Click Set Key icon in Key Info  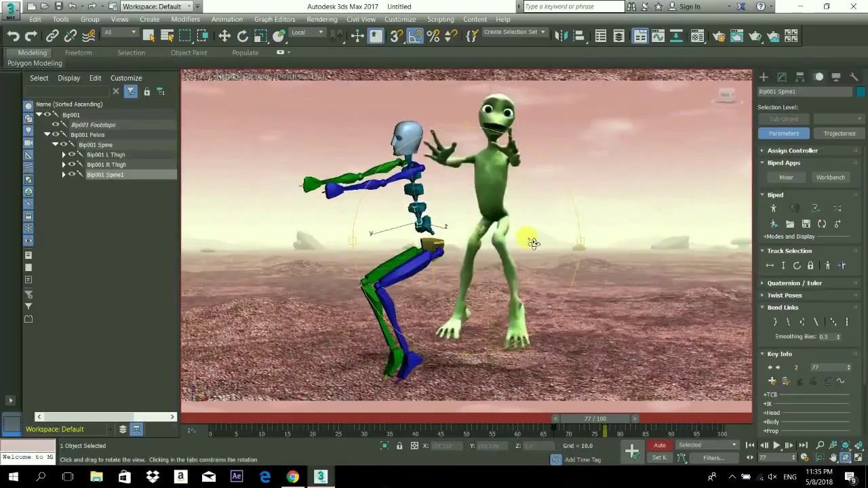[772, 381]
